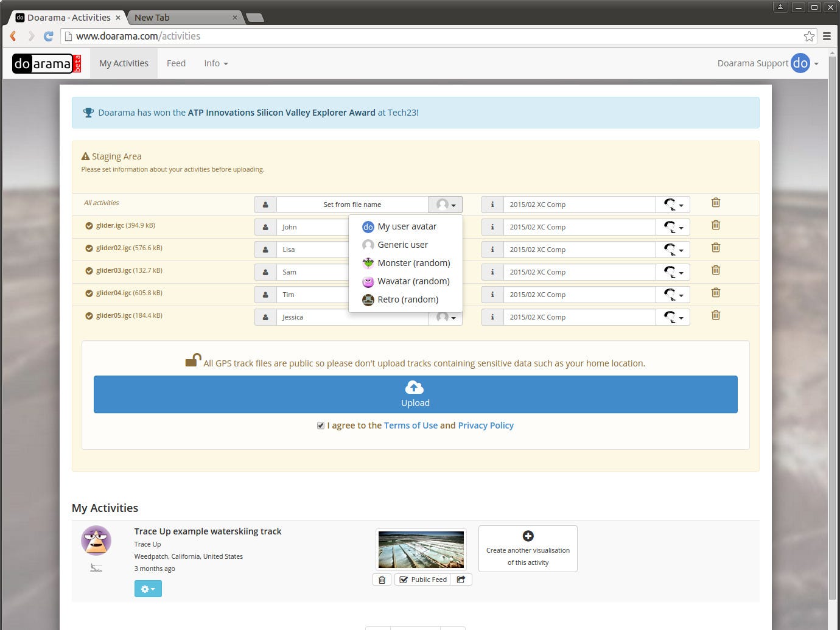Go back using the browser back arrow

click(13, 36)
